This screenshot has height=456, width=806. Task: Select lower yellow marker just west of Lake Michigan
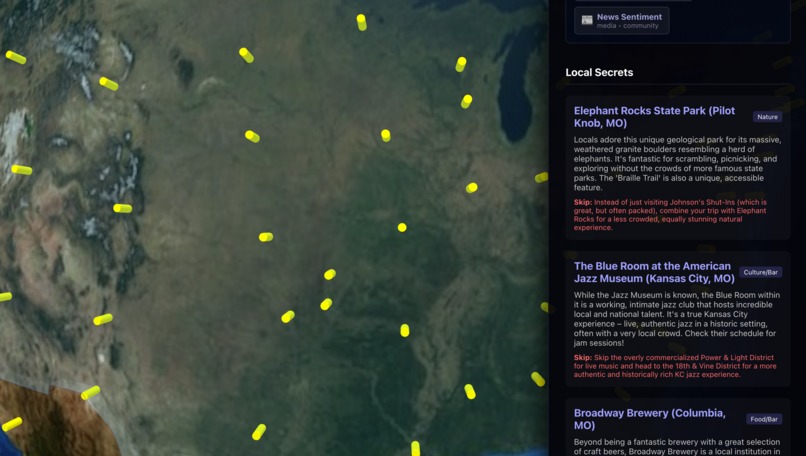tap(466, 101)
